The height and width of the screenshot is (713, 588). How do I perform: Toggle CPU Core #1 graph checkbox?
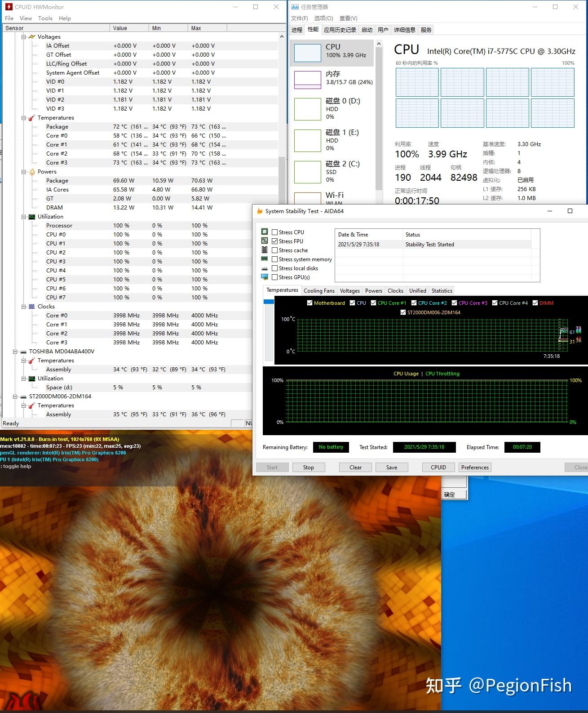373,303
